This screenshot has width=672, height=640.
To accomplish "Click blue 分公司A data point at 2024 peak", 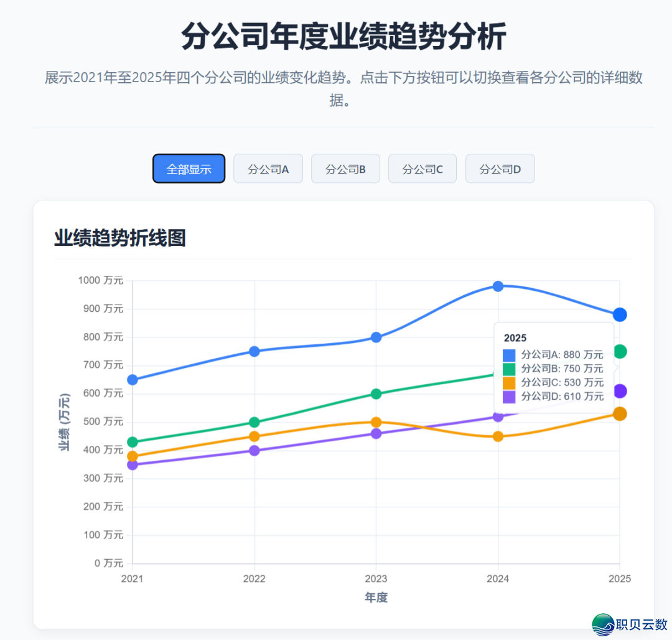I will click(498, 286).
